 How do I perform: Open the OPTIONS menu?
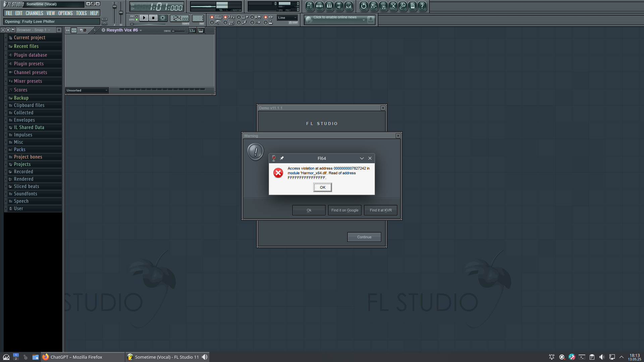(65, 13)
